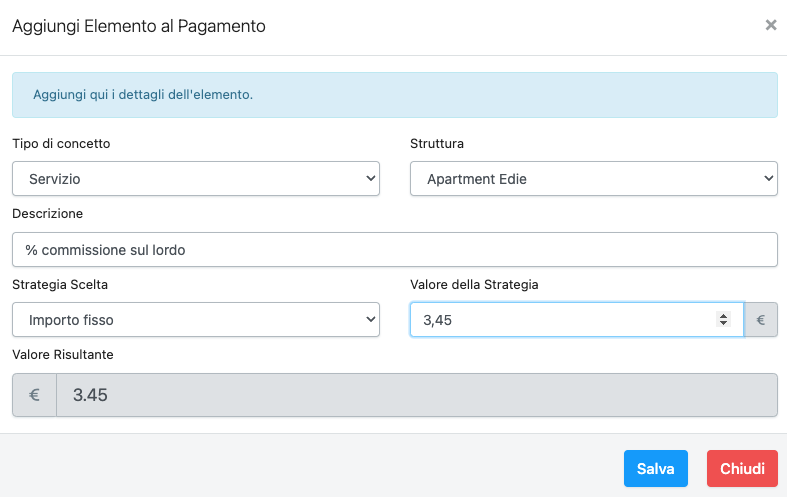Close the dialog with the X icon
The width and height of the screenshot is (787, 497).
coord(771,26)
